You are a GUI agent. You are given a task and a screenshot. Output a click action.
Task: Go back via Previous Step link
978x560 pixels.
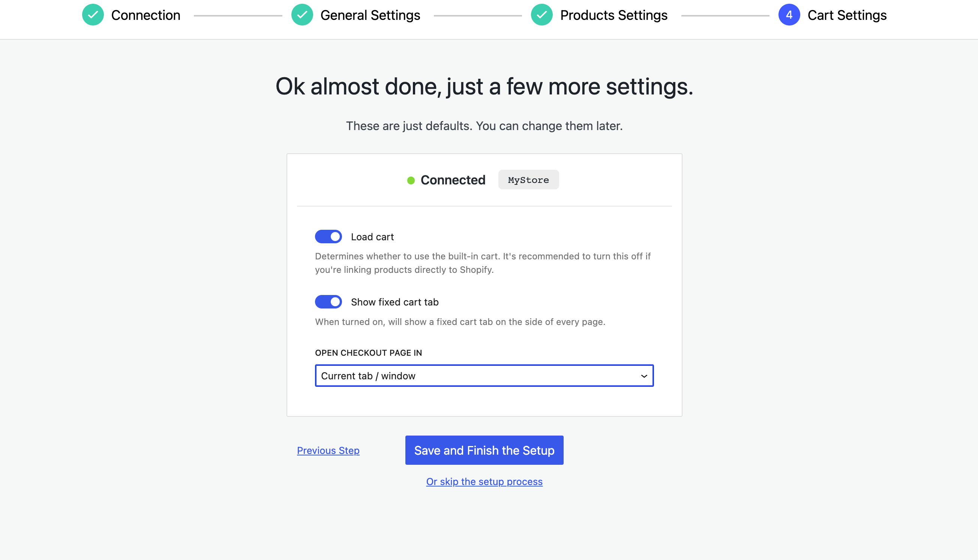tap(328, 451)
